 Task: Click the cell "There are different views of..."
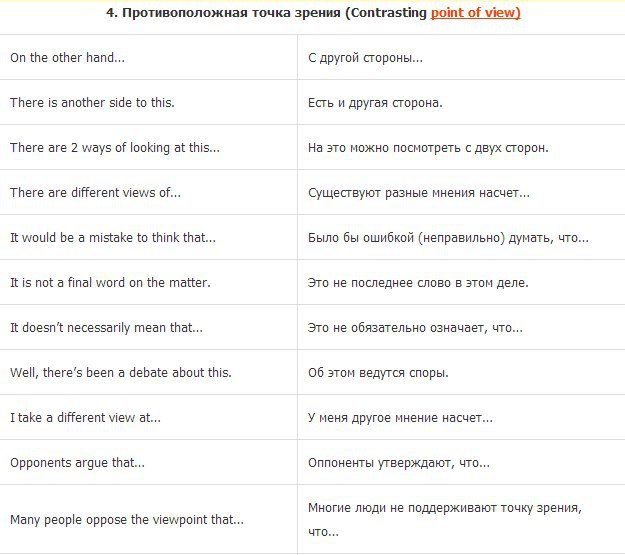(x=96, y=193)
